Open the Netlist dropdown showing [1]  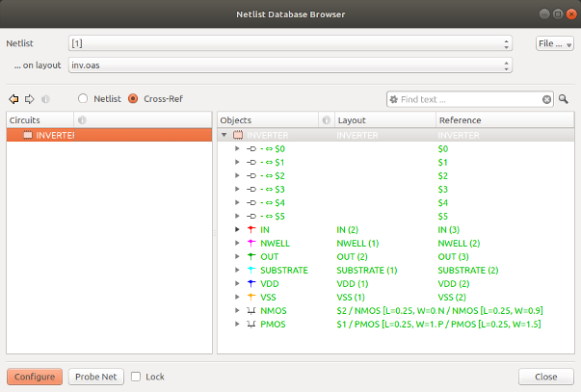(x=290, y=44)
